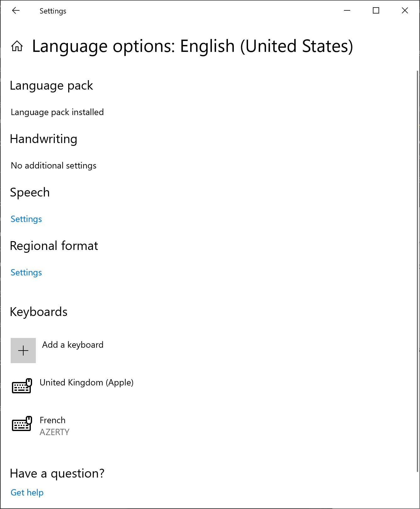The image size is (420, 509).
Task: Click the Home icon next to the page title
Action: click(x=17, y=46)
